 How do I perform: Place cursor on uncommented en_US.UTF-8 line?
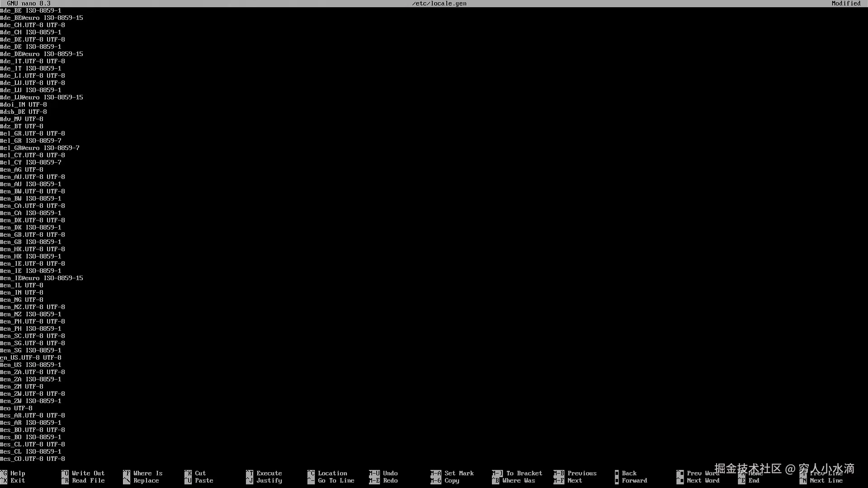coord(31,357)
